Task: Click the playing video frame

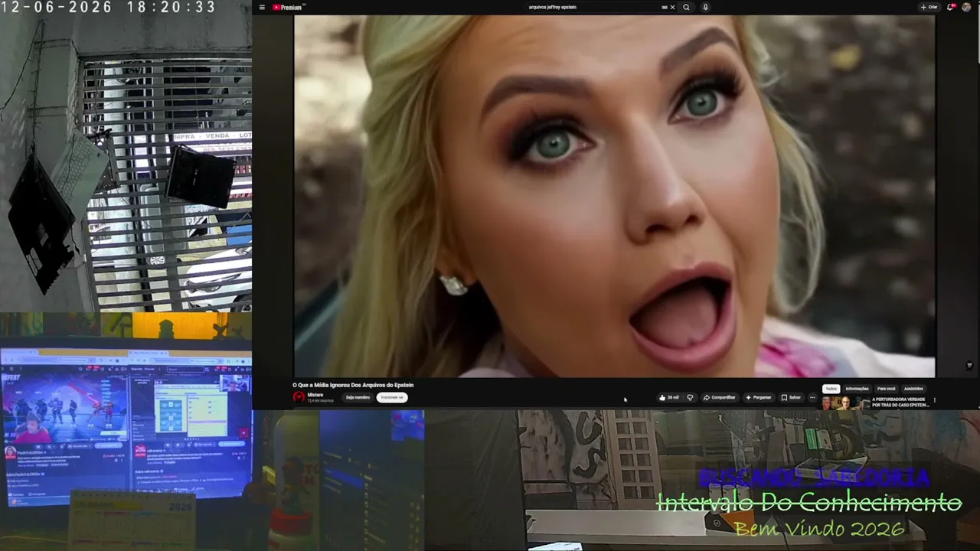Action: click(614, 196)
